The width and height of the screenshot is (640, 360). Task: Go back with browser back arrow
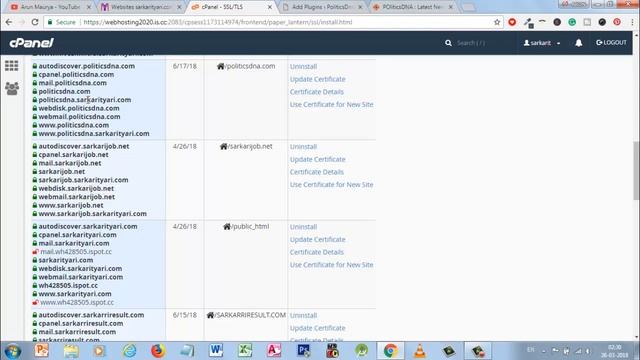coord(9,22)
